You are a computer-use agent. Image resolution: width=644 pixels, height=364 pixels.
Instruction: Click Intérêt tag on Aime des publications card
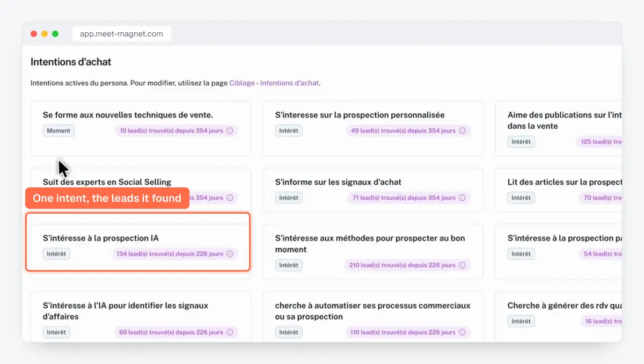point(521,142)
